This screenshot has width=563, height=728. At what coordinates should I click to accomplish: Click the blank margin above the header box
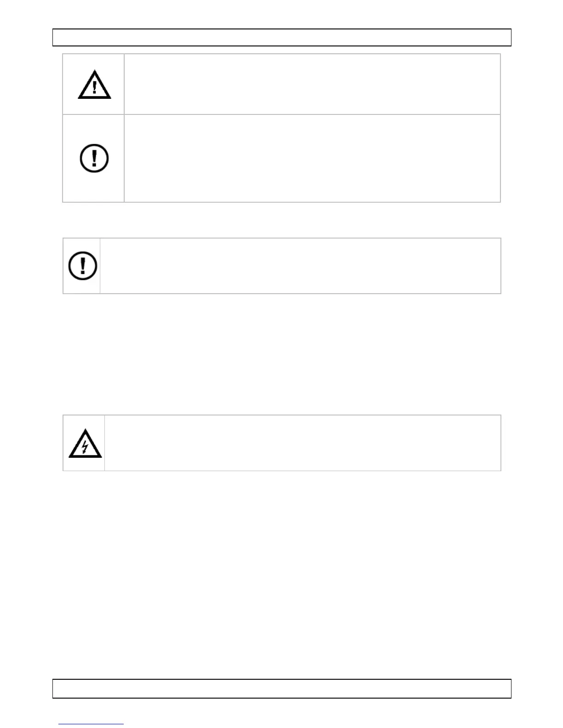coord(281,14)
